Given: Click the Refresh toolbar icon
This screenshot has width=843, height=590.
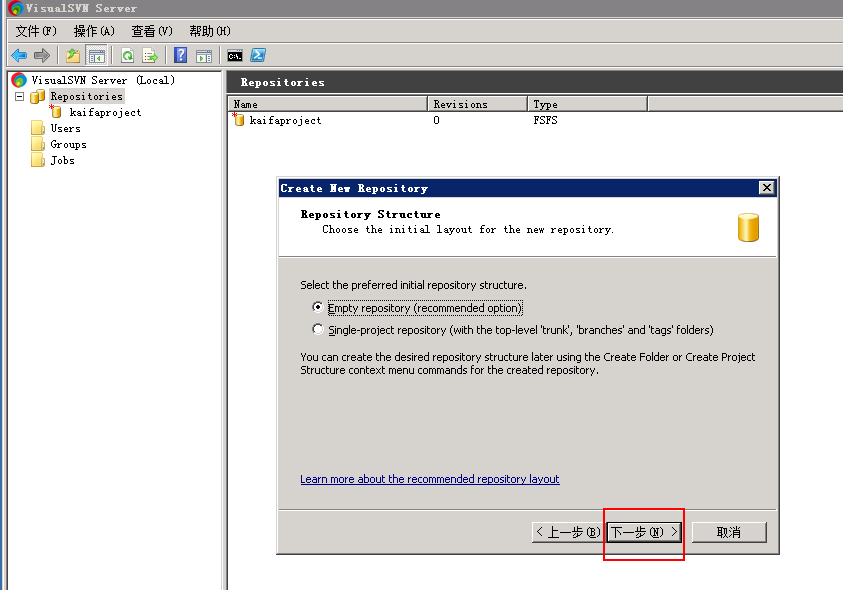Looking at the screenshot, I should [x=127, y=55].
